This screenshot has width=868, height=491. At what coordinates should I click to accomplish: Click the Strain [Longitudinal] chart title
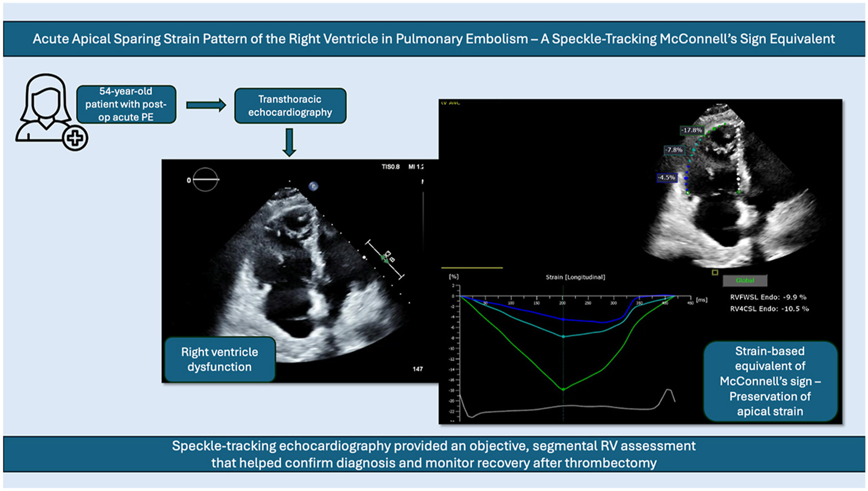[x=575, y=277]
